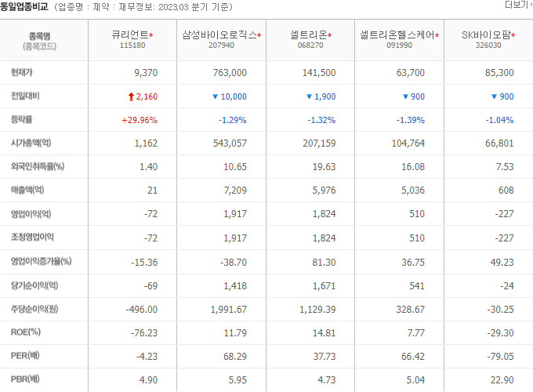Image resolution: width=533 pixels, height=392 pixels.
Task: Click the ROE value 14.81
Action: pyautogui.click(x=324, y=333)
